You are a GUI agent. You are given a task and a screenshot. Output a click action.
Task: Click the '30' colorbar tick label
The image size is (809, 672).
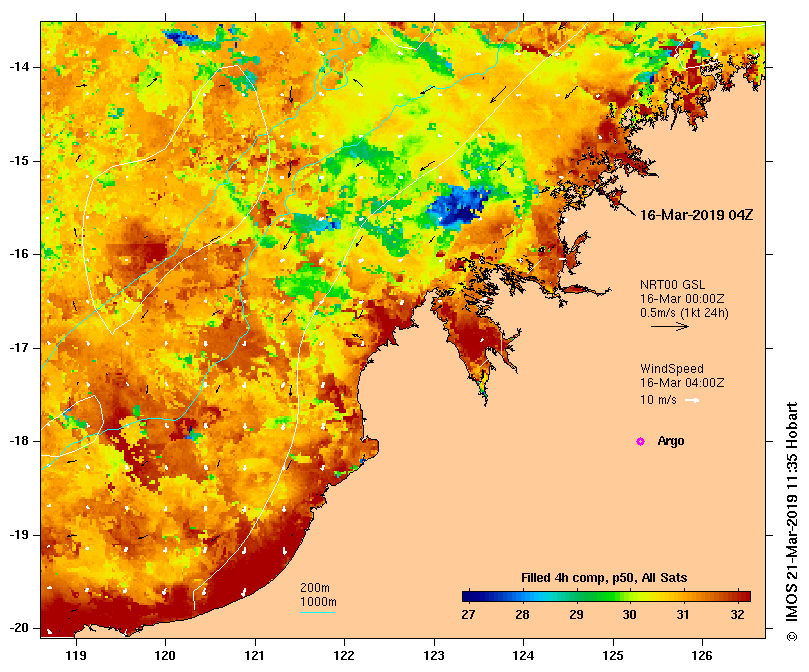click(x=629, y=615)
